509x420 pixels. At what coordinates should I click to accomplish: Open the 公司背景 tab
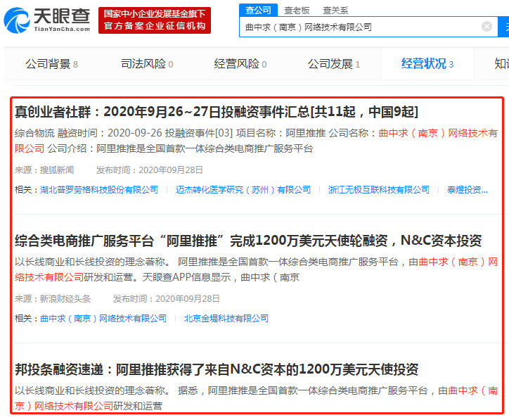[51, 64]
